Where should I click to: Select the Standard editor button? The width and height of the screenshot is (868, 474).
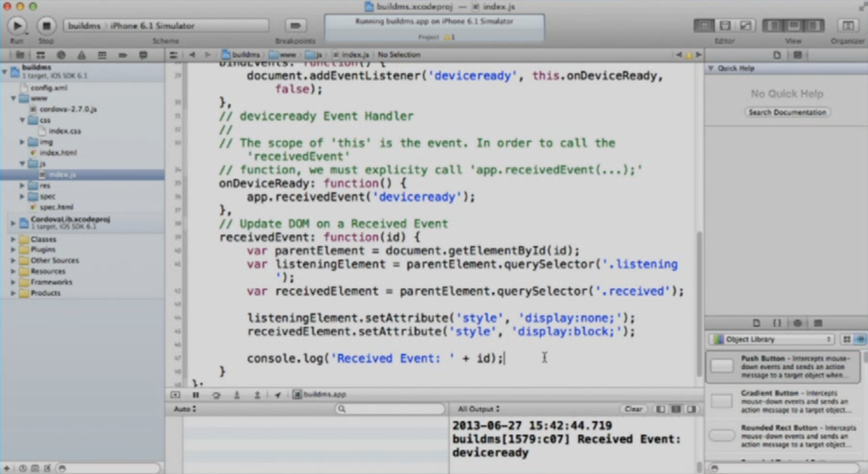(x=704, y=25)
